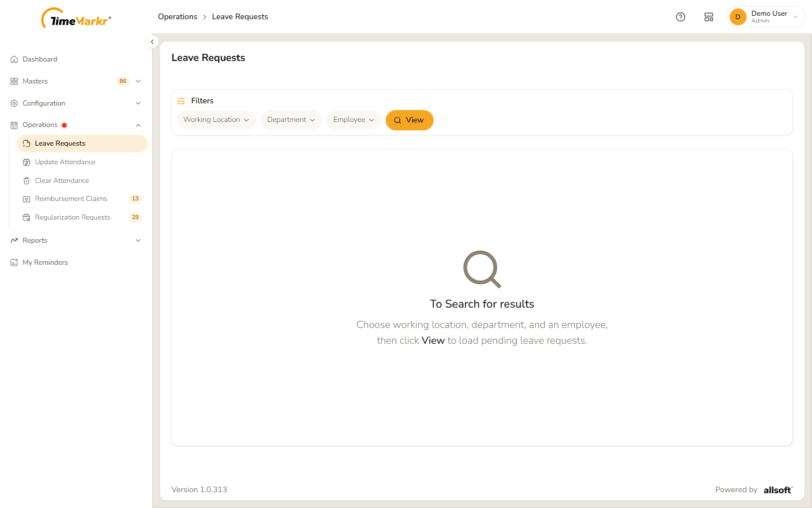Click the Update Attendance icon

pos(27,162)
